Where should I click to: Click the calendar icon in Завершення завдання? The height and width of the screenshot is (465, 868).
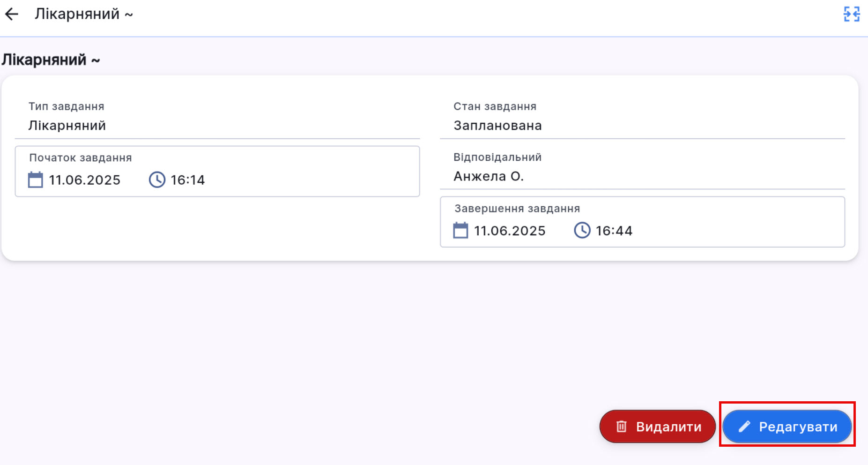pyautogui.click(x=460, y=231)
